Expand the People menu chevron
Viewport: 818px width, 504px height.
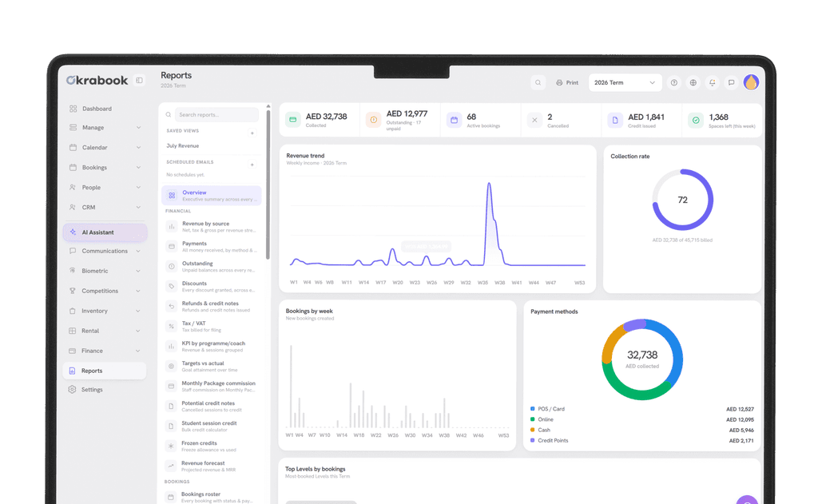pos(138,188)
